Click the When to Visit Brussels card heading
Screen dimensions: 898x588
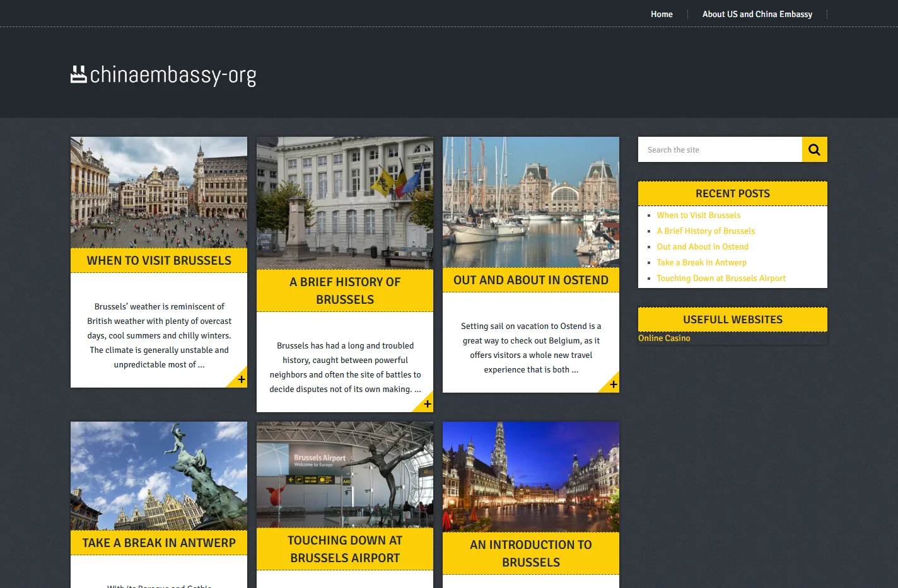point(159,260)
